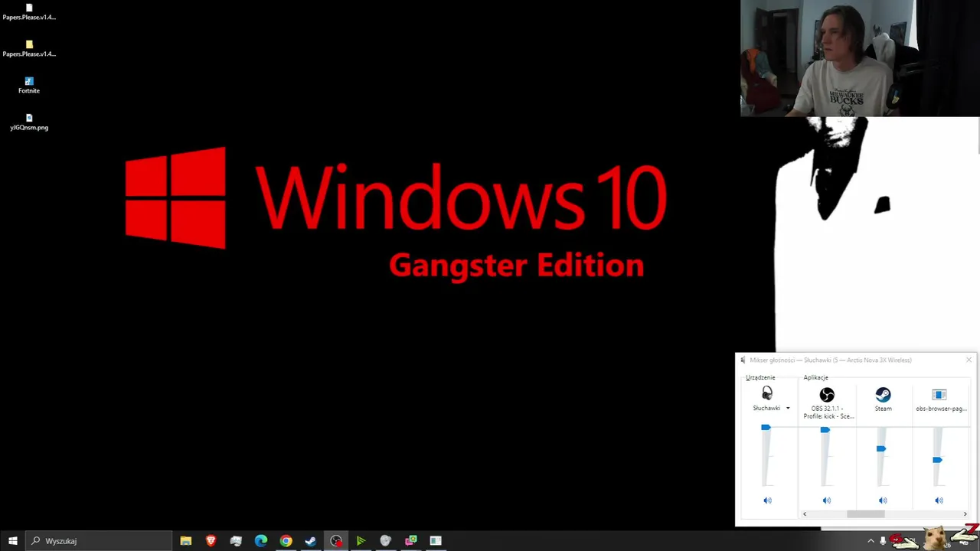Open the Windows Start menu

pos(12,541)
